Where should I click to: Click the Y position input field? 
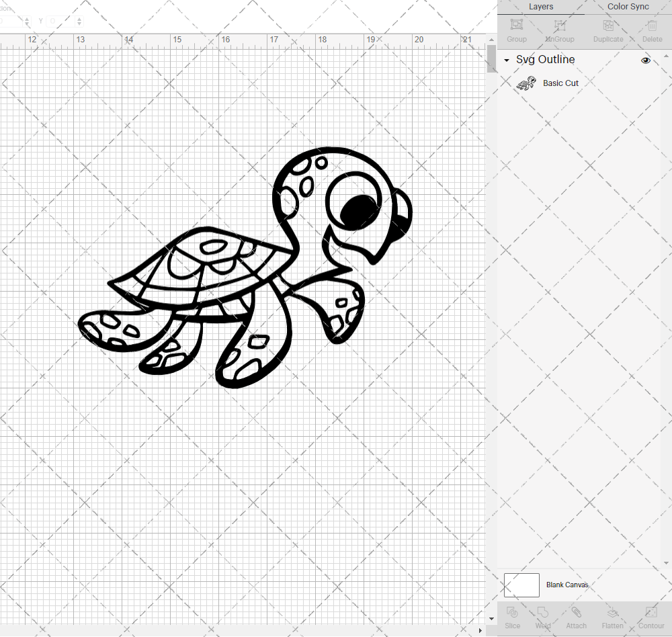61,21
